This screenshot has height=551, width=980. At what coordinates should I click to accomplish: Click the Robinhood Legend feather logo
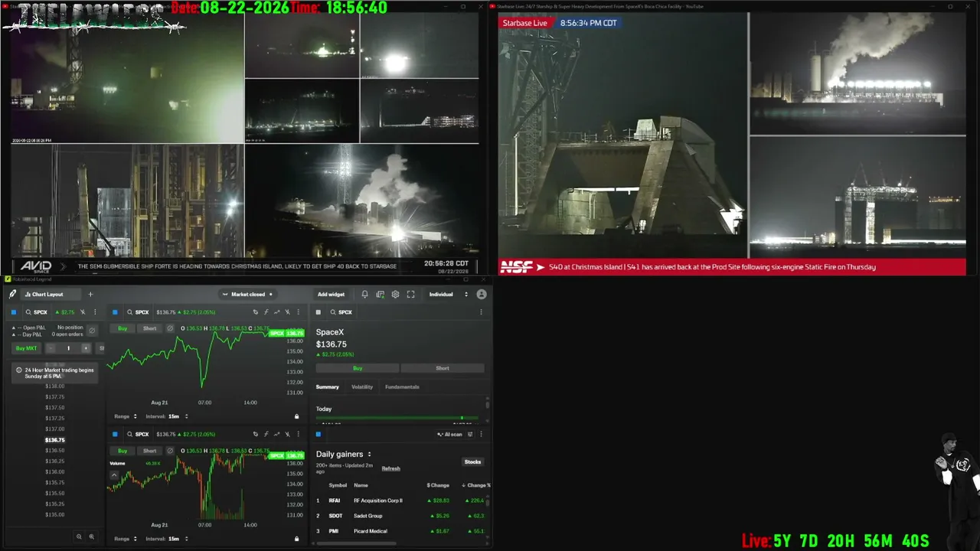pos(13,294)
